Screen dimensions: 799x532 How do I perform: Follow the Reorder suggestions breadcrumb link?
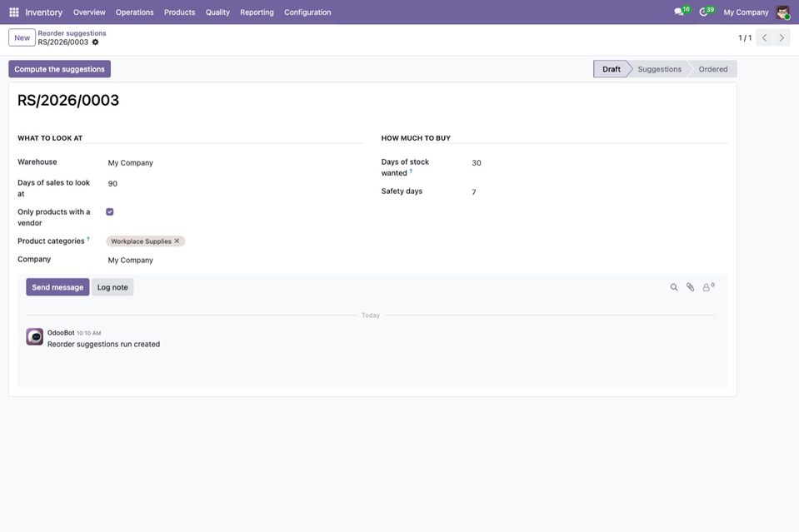pyautogui.click(x=72, y=33)
